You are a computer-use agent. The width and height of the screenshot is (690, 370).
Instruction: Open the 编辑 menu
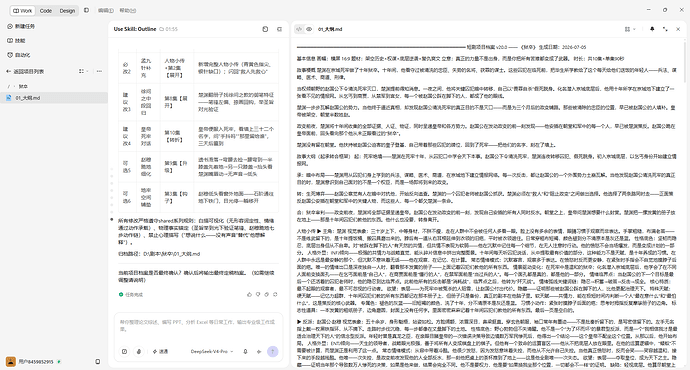point(105,11)
